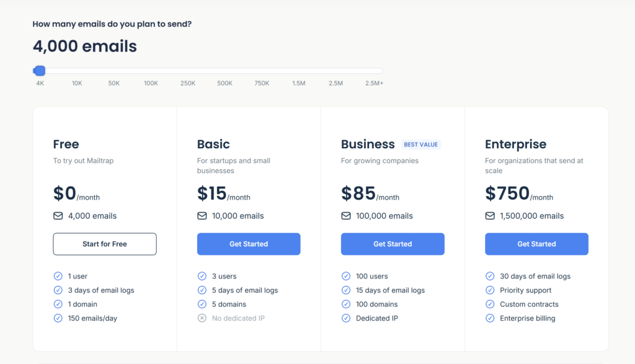The height and width of the screenshot is (364, 635).
Task: Click envelope icon beside 10,000 emails
Action: coord(202,216)
